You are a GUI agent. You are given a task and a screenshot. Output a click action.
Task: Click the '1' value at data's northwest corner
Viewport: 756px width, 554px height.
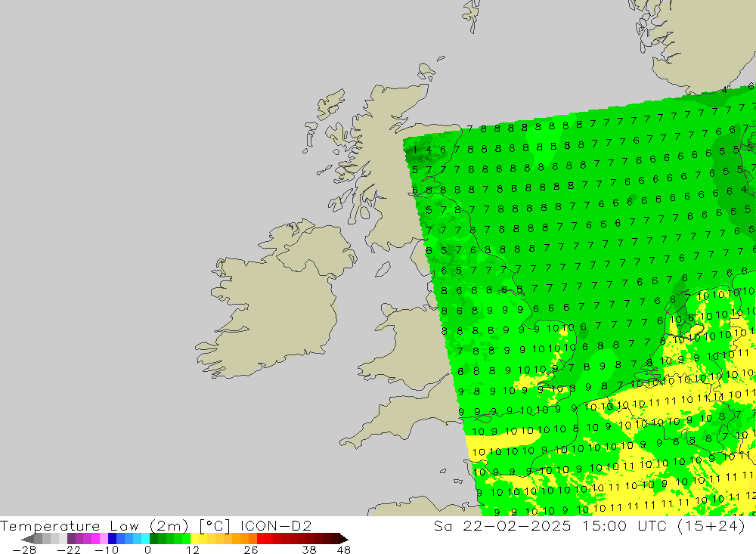(414, 150)
